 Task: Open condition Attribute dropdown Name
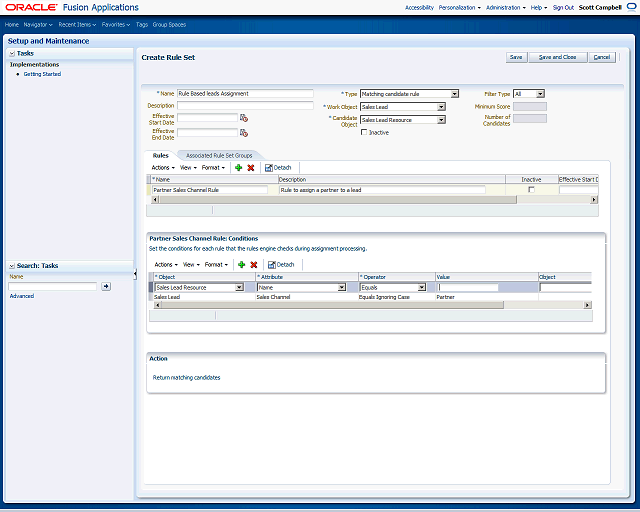pyautogui.click(x=342, y=287)
